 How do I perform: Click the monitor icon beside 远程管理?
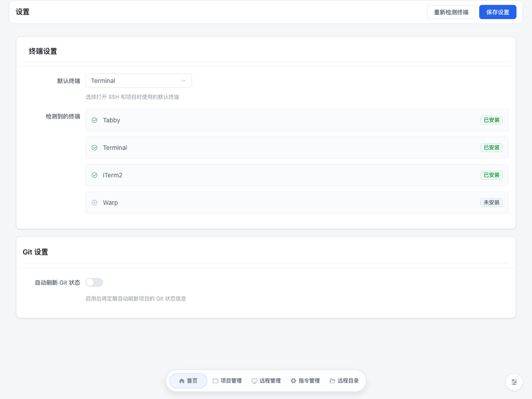pyautogui.click(x=254, y=381)
